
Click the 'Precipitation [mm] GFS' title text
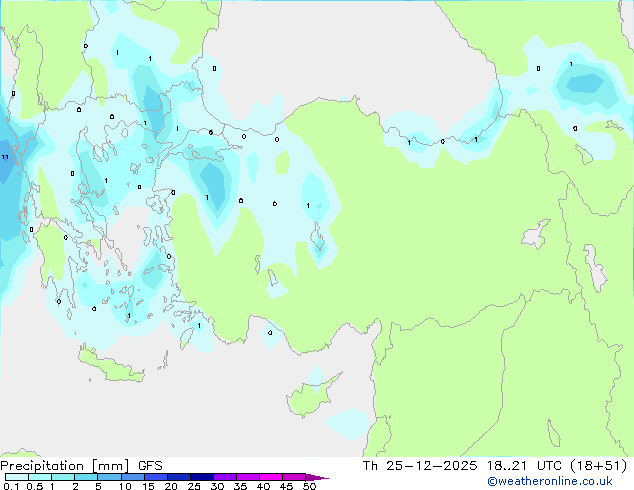coord(81,466)
